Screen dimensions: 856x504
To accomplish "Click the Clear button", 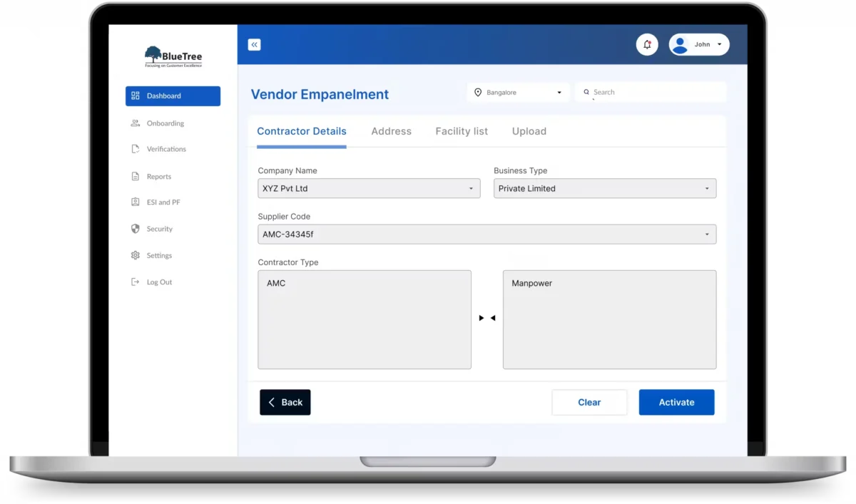I will tap(589, 402).
